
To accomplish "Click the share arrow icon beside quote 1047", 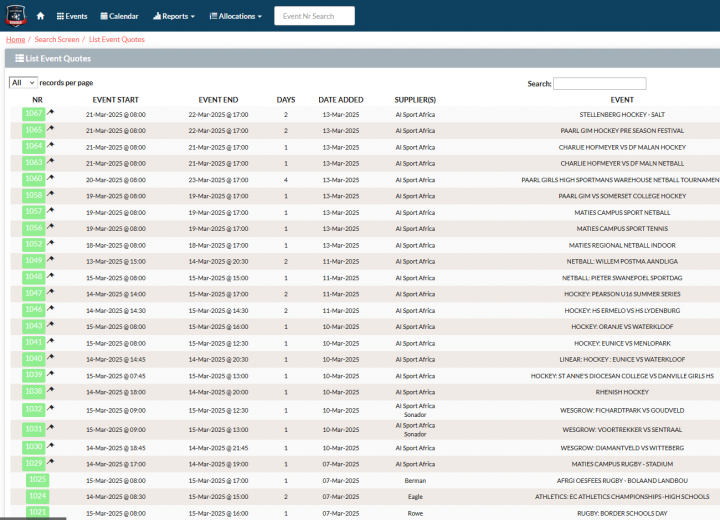I will coord(51,292).
